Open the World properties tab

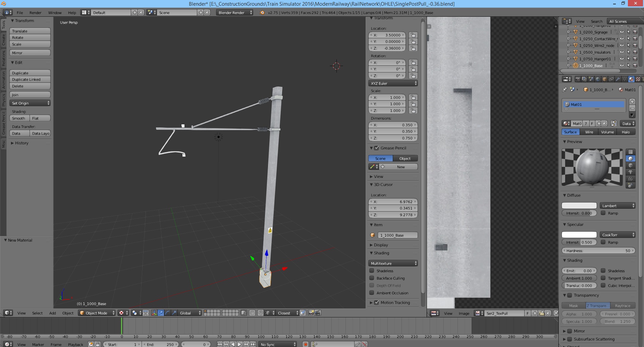(598, 79)
